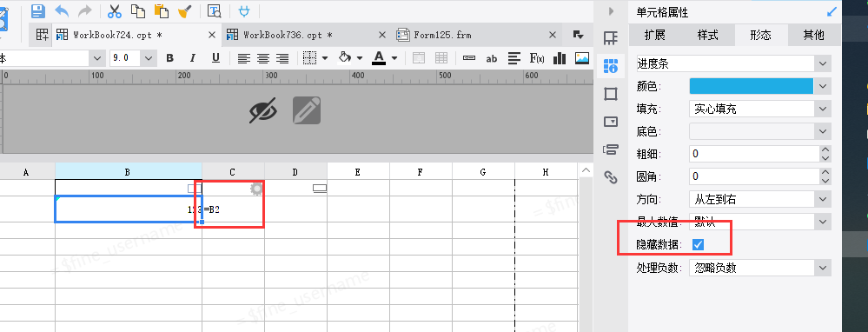Apply font color with the A icon

379,57
